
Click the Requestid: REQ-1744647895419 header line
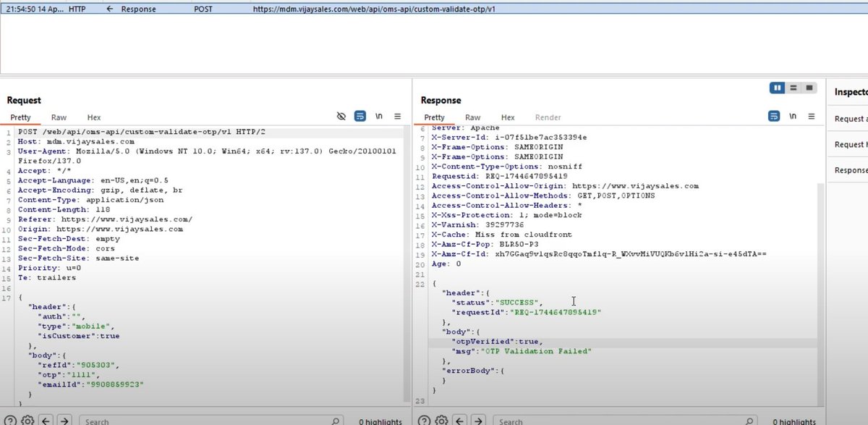[x=500, y=176]
